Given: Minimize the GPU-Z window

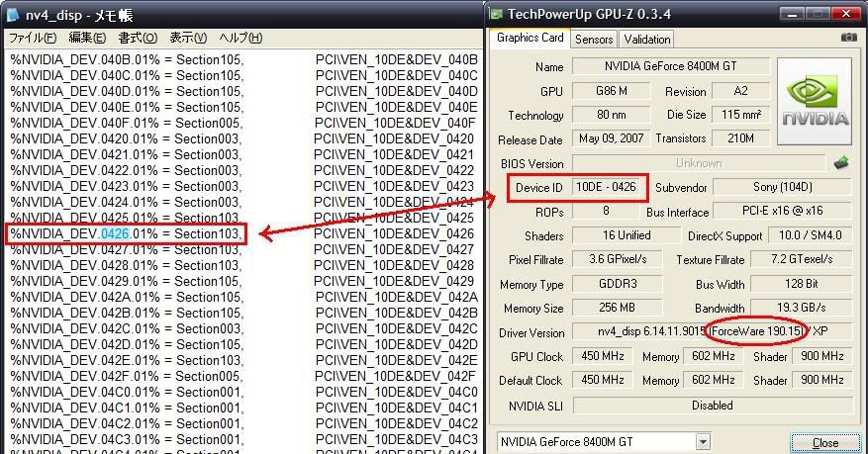Looking at the screenshot, I should 793,14.
